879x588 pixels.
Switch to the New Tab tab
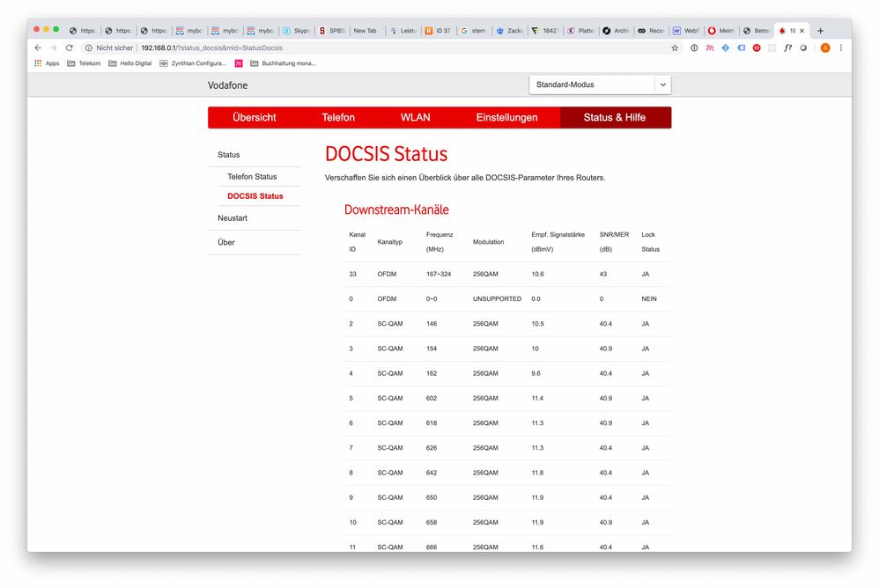pyautogui.click(x=367, y=31)
